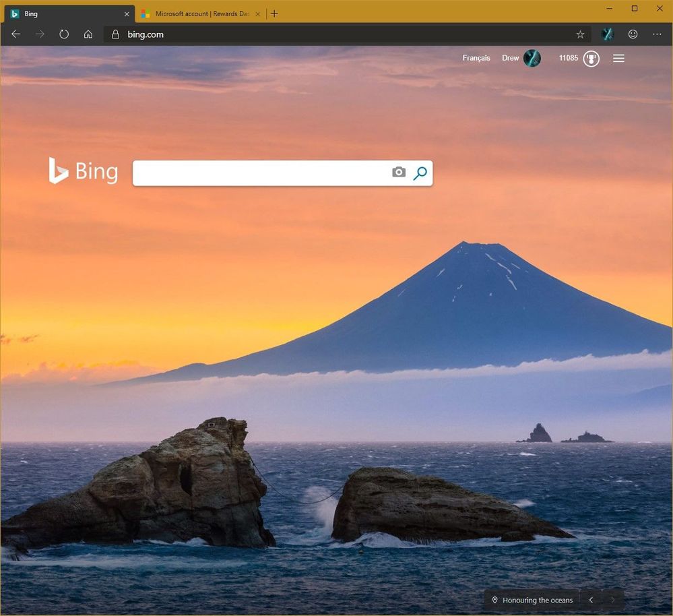Show next wallpaper with the right chevron
This screenshot has height=616, width=673.
click(x=613, y=600)
